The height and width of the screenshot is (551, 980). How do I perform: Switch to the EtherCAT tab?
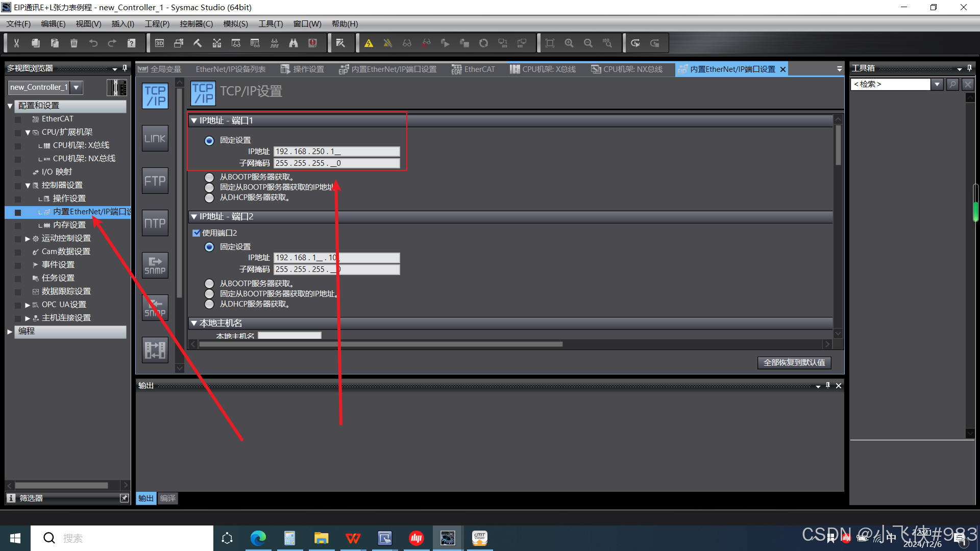[x=474, y=69]
